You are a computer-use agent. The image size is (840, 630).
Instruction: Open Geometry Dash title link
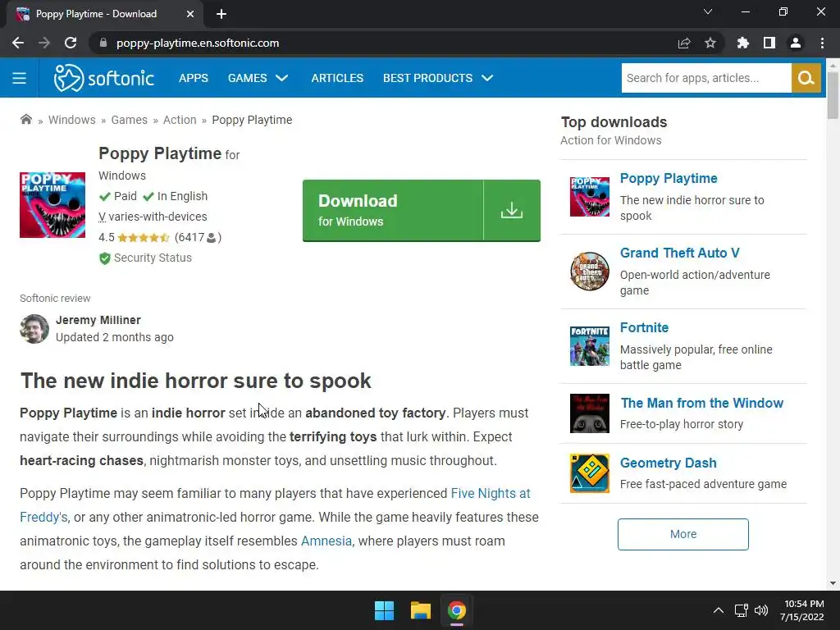[668, 463]
